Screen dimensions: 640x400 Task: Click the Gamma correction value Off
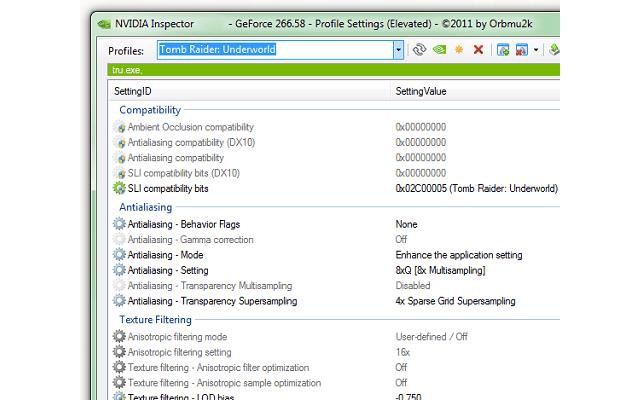(x=401, y=239)
